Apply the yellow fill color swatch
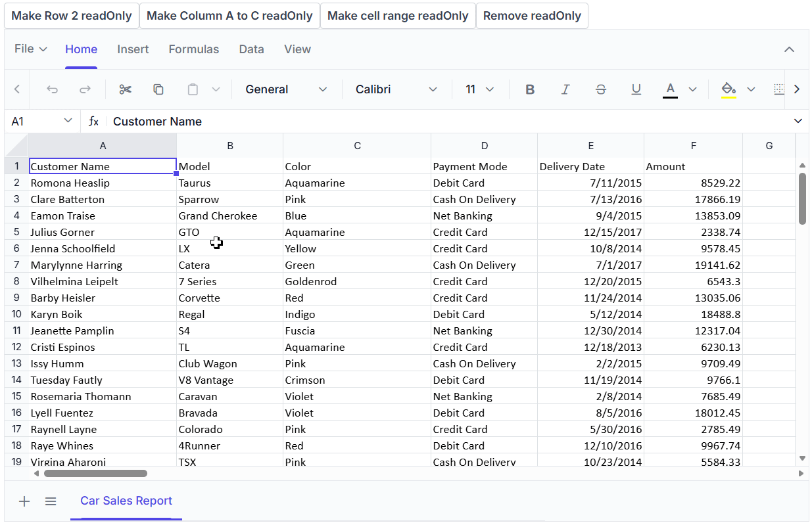Image resolution: width=812 pixels, height=525 pixels. 728,89
